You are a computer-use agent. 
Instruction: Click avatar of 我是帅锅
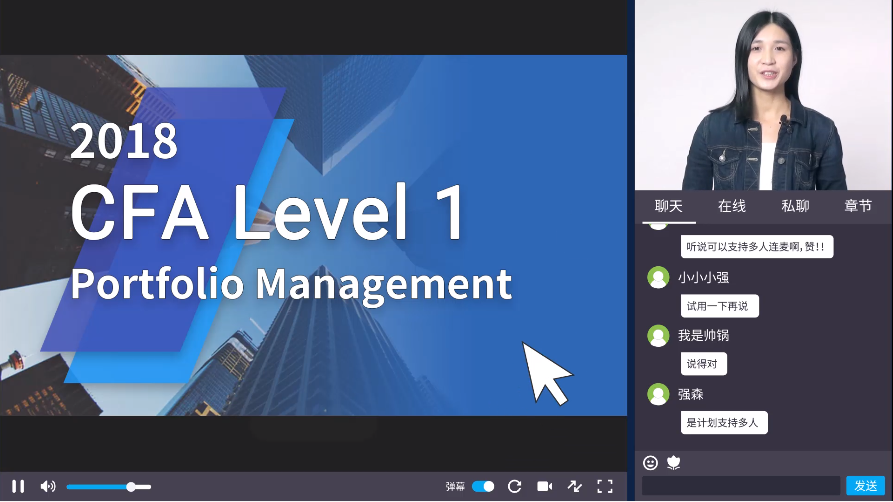pos(658,336)
